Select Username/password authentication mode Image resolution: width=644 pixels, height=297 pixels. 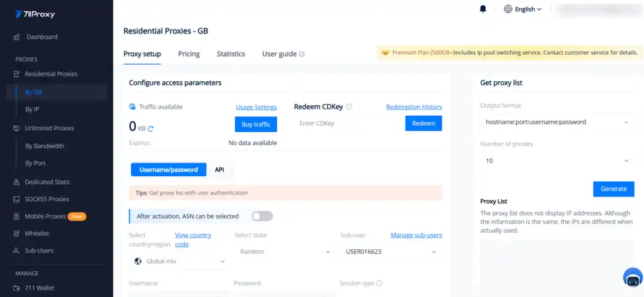point(169,170)
